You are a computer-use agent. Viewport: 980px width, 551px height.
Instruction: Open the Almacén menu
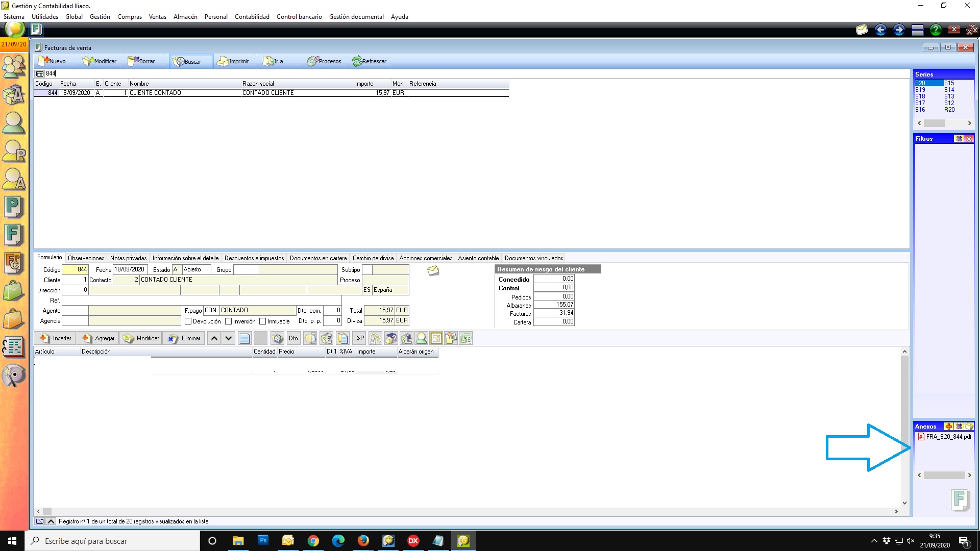[x=185, y=17]
